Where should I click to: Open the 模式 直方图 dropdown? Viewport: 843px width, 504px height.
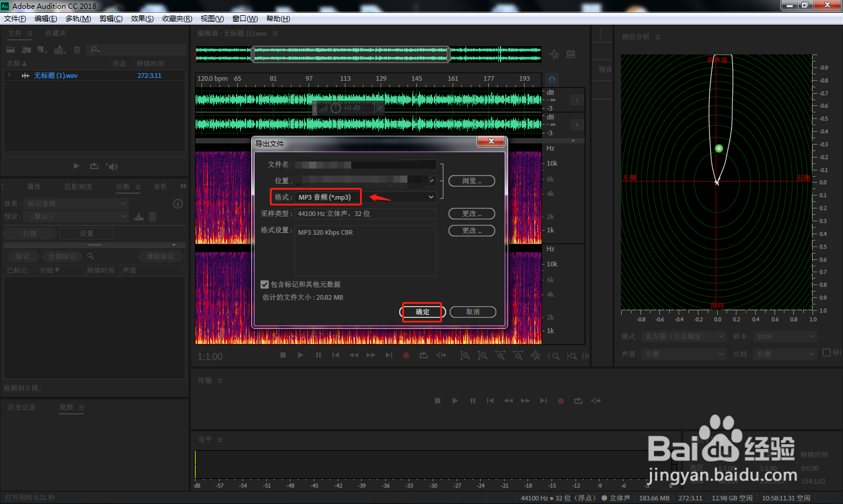(x=684, y=337)
